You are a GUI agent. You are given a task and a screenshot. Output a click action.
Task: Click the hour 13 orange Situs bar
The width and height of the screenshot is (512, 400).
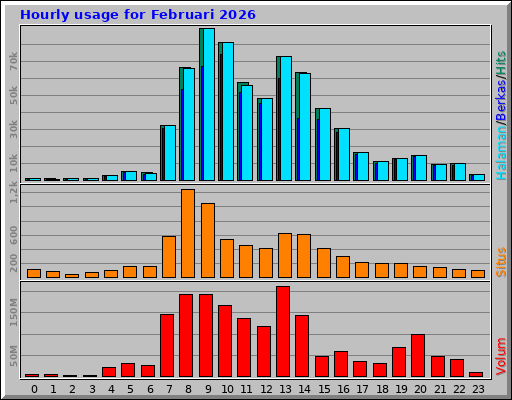[x=285, y=255]
